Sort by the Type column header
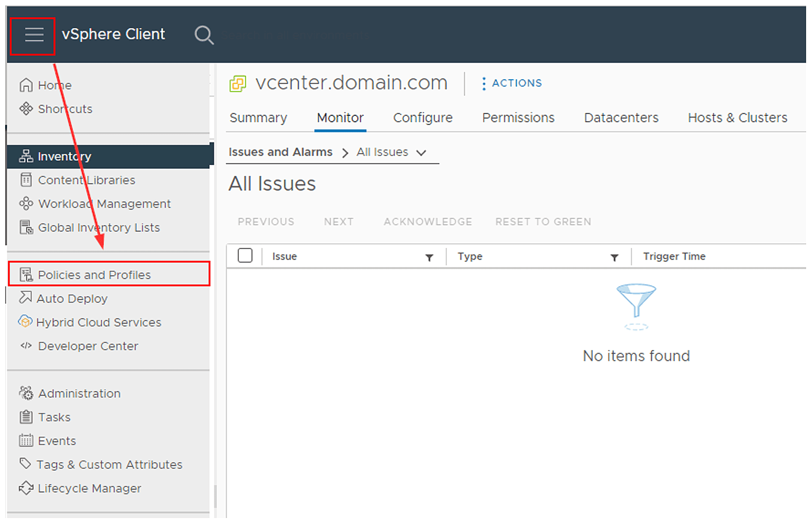The image size is (812, 527). coord(470,256)
